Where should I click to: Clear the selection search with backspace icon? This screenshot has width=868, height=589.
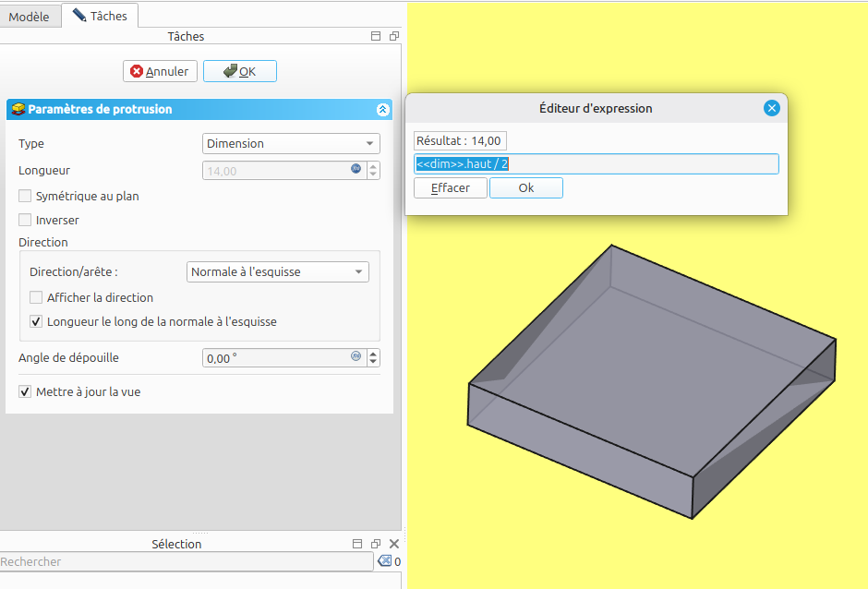tap(385, 561)
